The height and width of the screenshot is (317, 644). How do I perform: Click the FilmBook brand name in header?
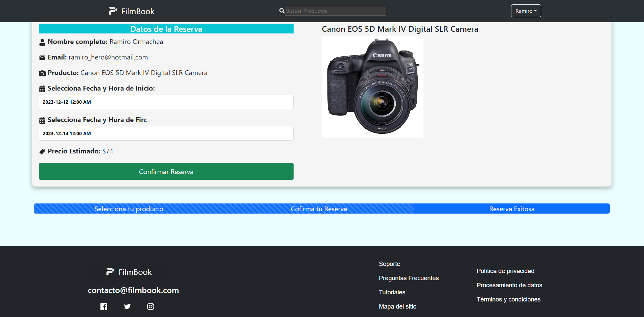click(138, 11)
